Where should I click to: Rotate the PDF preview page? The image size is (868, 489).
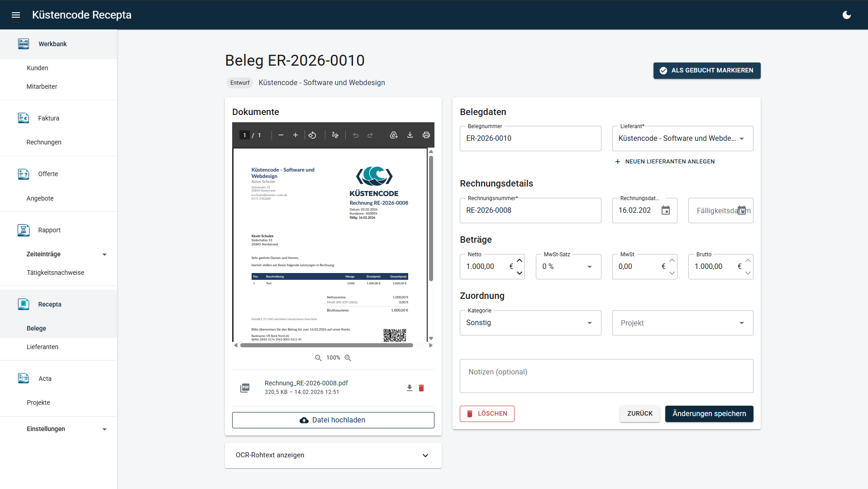[x=313, y=135]
